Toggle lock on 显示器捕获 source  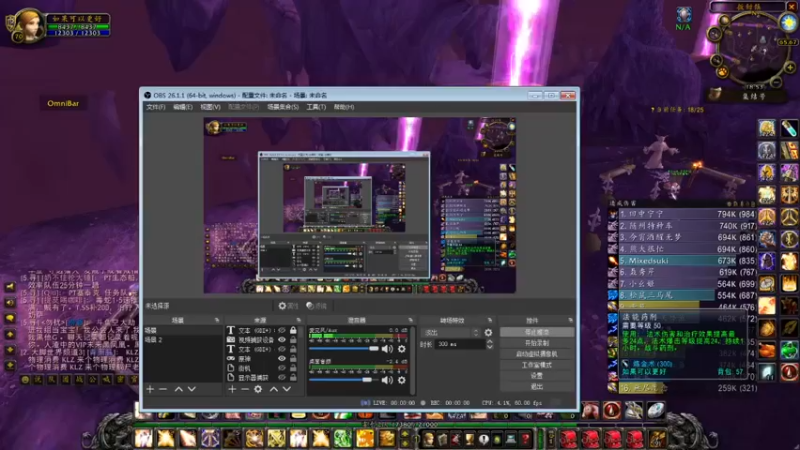point(293,378)
